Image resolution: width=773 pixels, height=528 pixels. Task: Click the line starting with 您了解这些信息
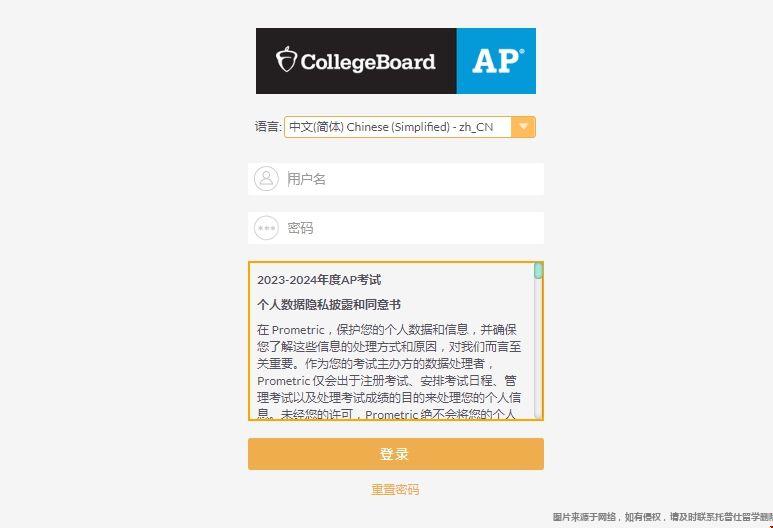[388, 347]
